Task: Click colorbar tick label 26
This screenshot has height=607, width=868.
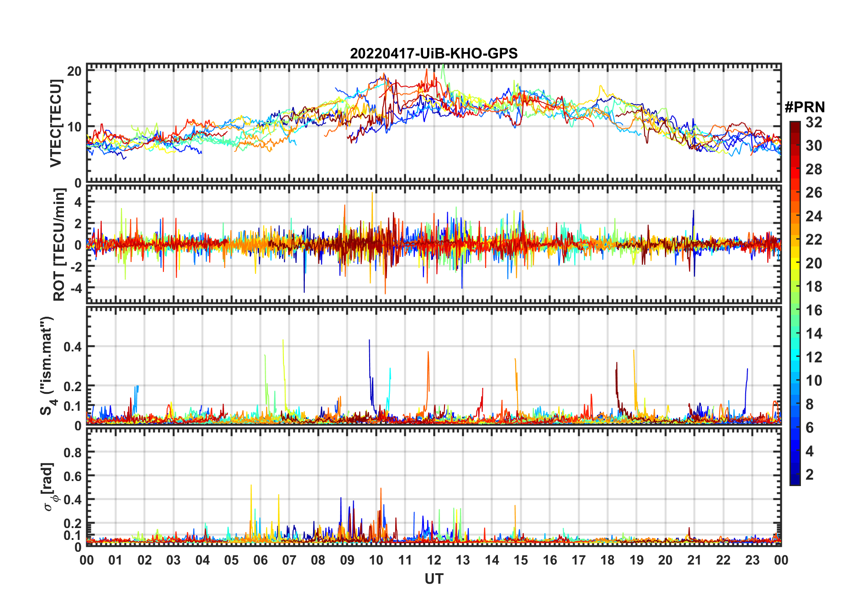Action: click(x=814, y=193)
